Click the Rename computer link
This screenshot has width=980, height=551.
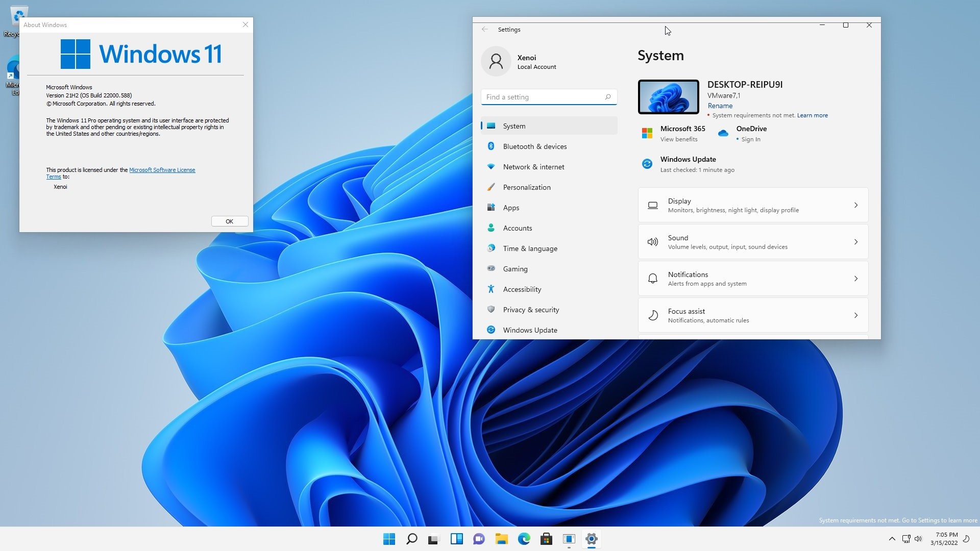[x=720, y=106]
